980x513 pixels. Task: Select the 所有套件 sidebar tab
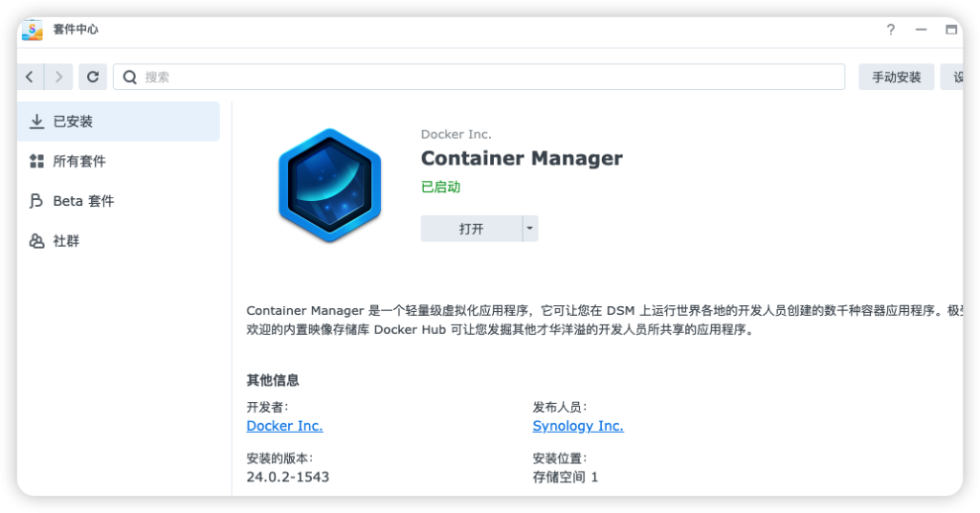[119, 161]
